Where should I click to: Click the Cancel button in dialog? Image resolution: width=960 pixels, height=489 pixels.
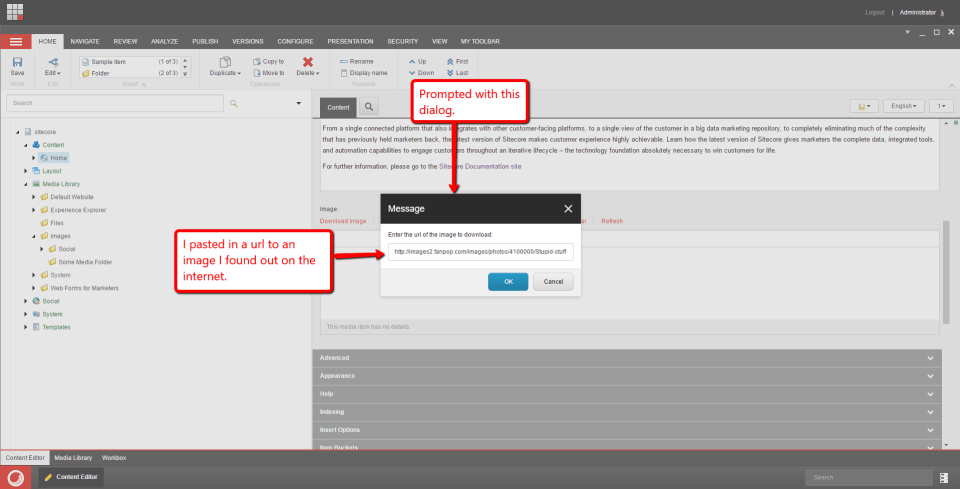pos(553,282)
